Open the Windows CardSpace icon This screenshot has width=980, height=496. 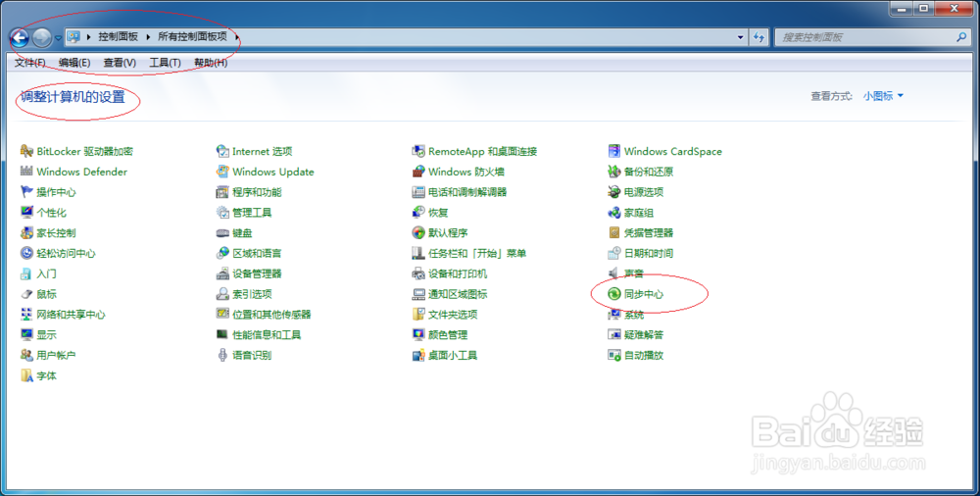click(x=613, y=151)
